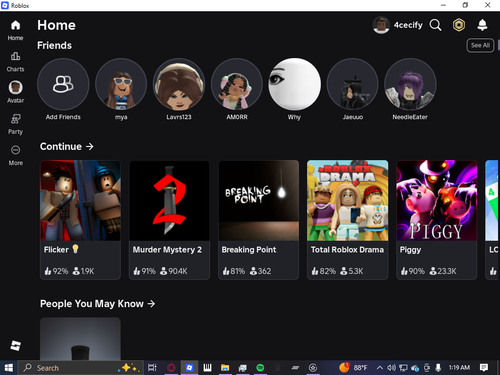Open the microphone tray icon
500x375 pixels.
click(438, 368)
